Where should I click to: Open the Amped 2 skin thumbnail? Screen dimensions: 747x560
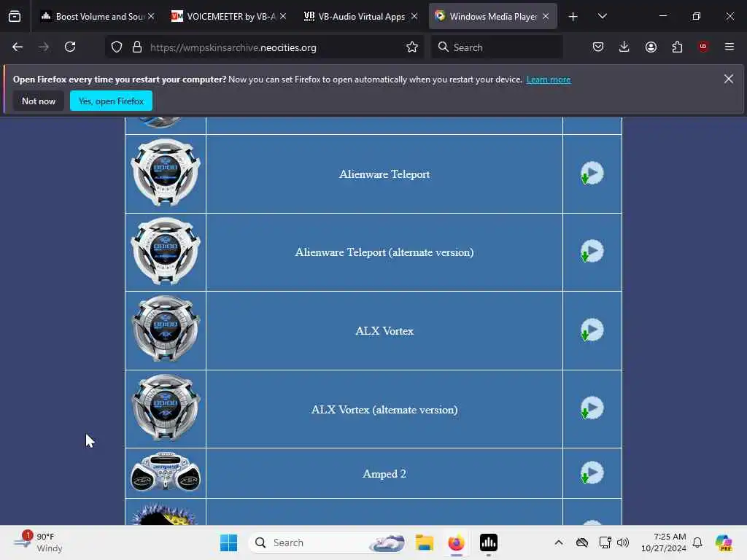coord(166,472)
